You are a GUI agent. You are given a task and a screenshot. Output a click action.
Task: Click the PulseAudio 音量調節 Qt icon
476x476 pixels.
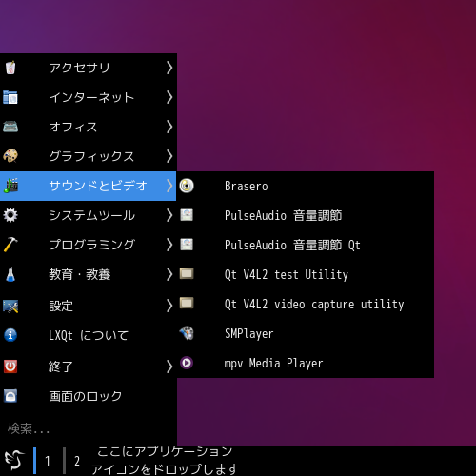point(187,245)
